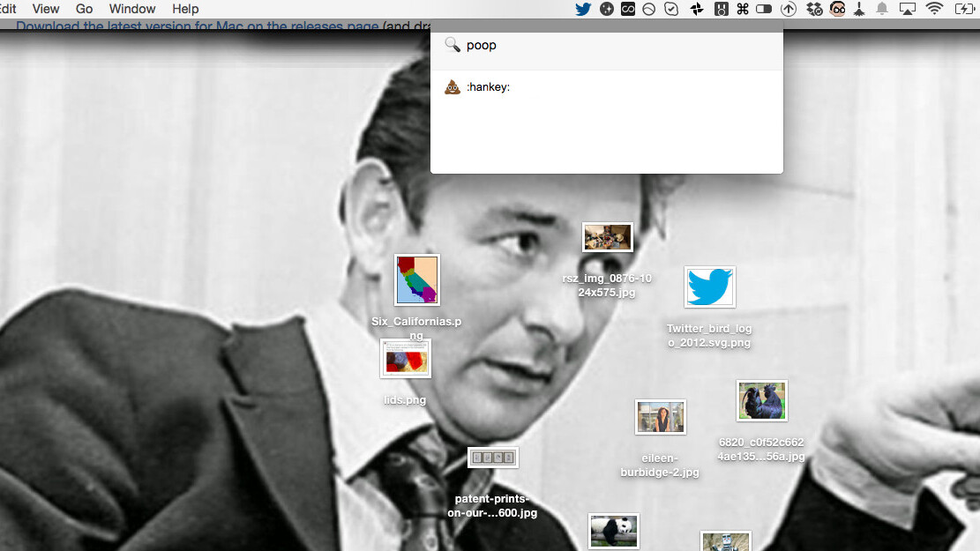
Task: Click the battery charging status icon
Action: [963, 9]
